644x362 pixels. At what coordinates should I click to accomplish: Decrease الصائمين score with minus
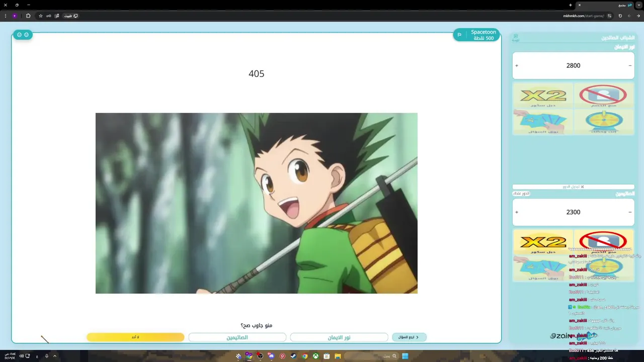(x=630, y=212)
